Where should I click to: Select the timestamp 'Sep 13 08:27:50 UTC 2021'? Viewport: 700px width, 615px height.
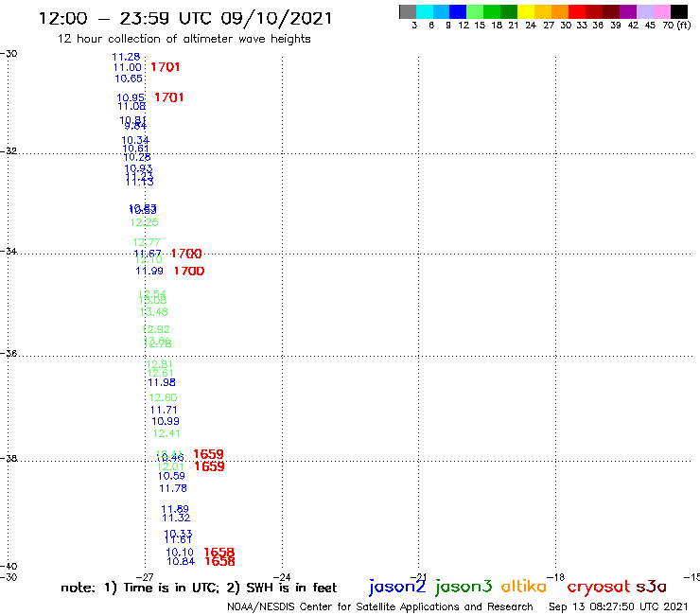(619, 606)
